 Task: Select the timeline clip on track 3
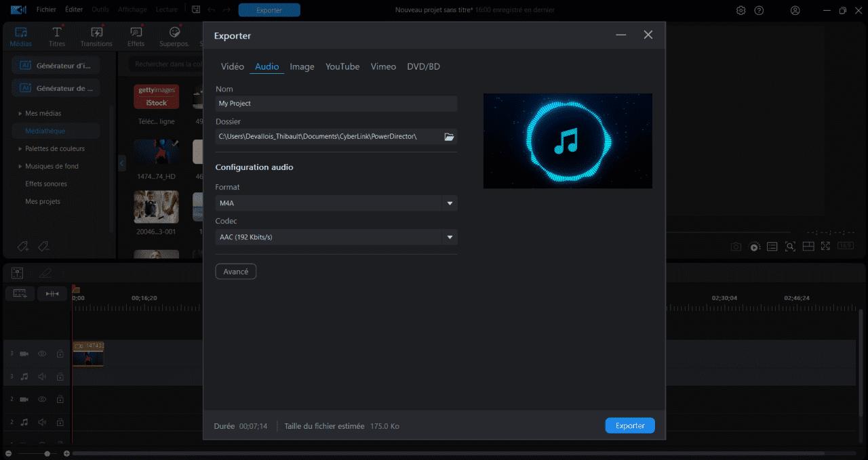point(88,354)
